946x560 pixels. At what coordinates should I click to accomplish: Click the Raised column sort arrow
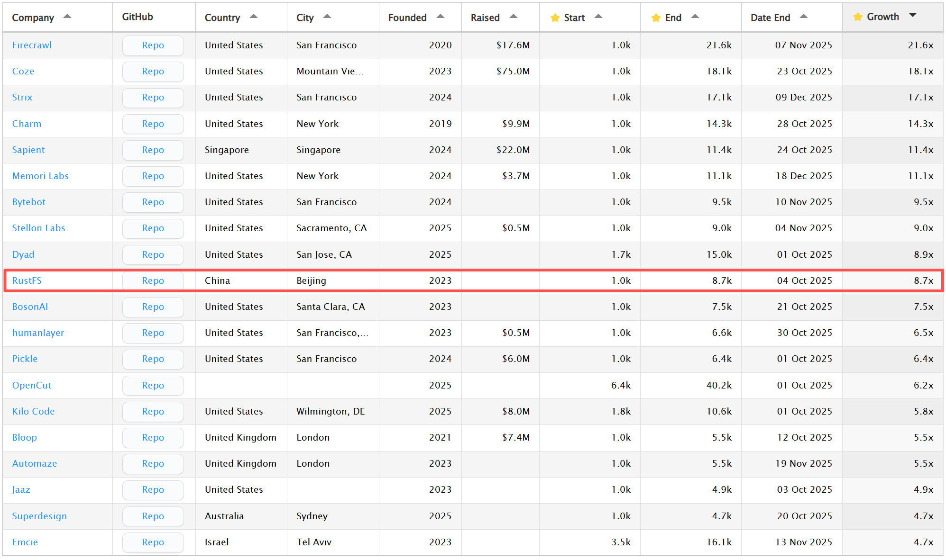(514, 17)
